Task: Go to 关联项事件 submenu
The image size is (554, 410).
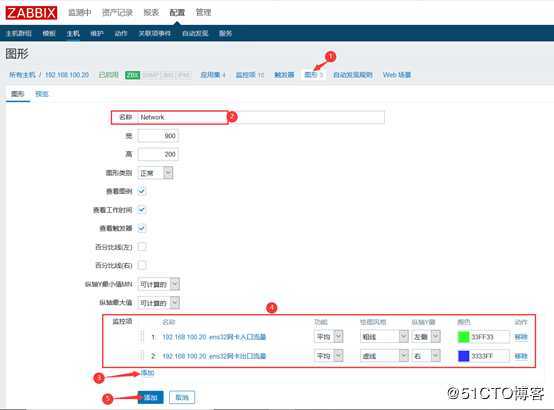Action: [154, 33]
